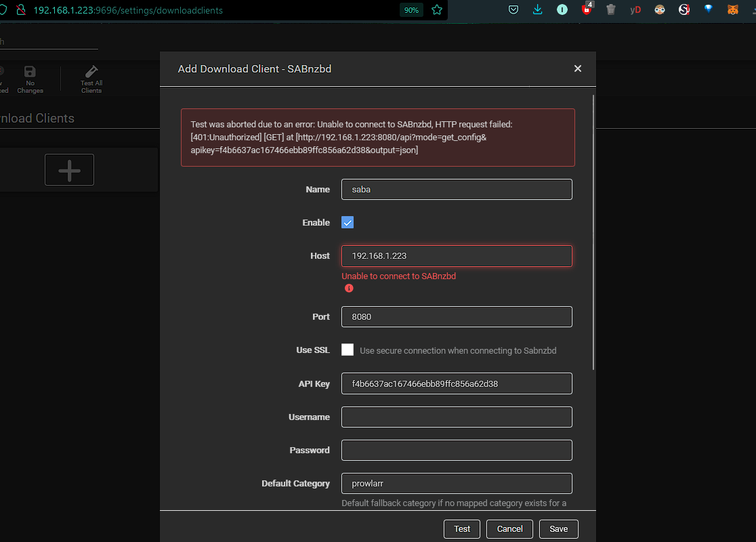Open the Pocket save icon in browser toolbar
The image size is (756, 542).
click(x=513, y=9)
